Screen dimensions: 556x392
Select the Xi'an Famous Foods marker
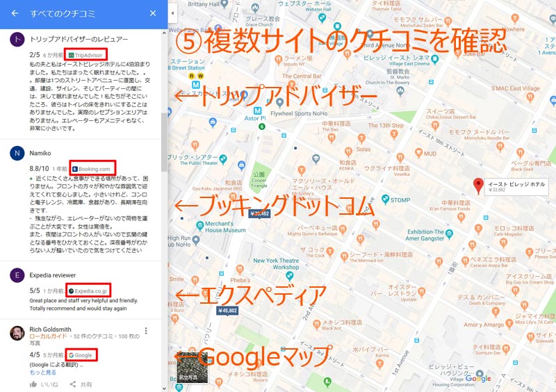click(461, 218)
